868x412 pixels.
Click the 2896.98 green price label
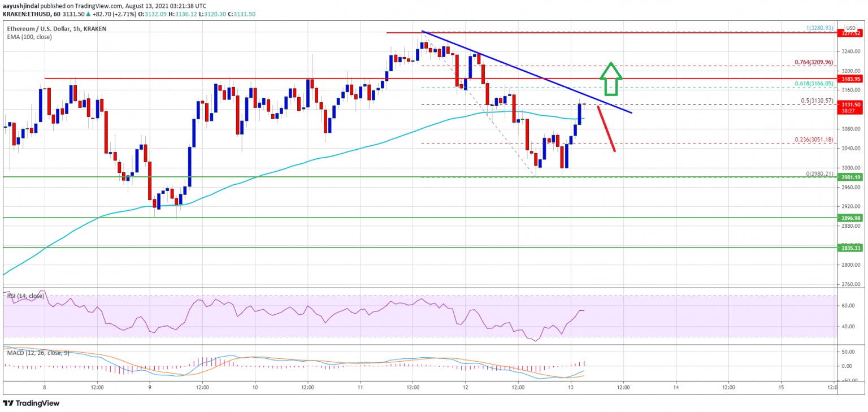point(850,218)
